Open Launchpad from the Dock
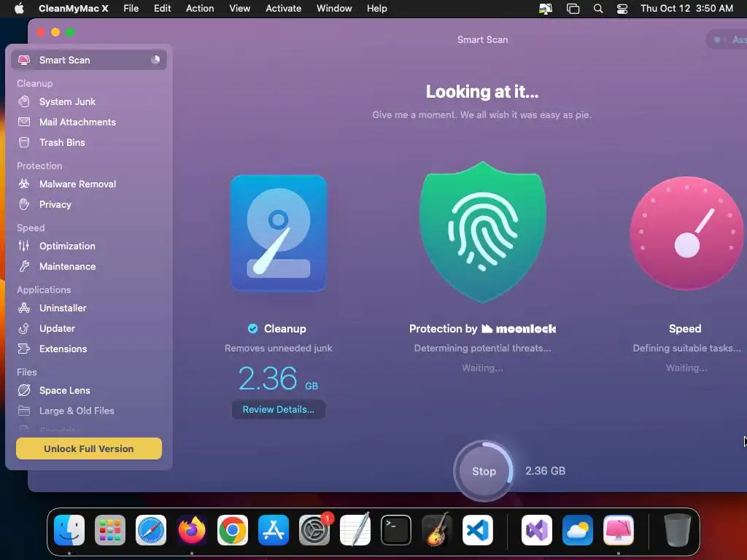Viewport: 747px width, 560px height. pyautogui.click(x=110, y=530)
